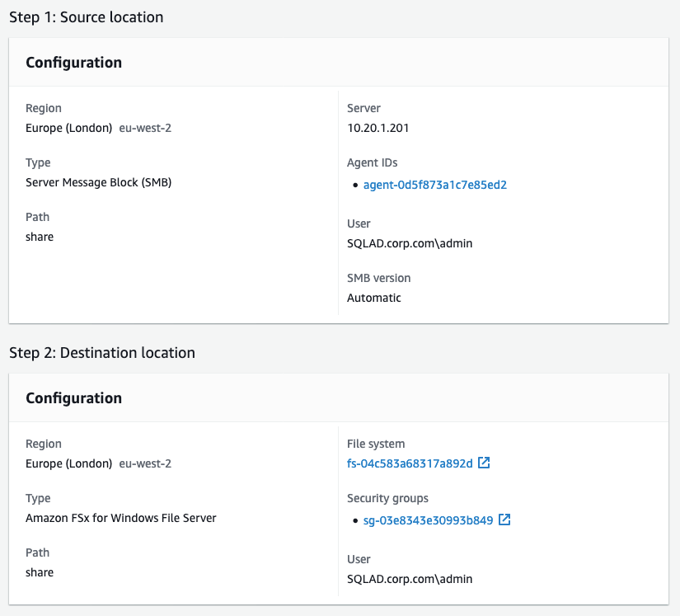Screen dimensions: 680x616
Task: Click the source Path value share
Action: 39,237
